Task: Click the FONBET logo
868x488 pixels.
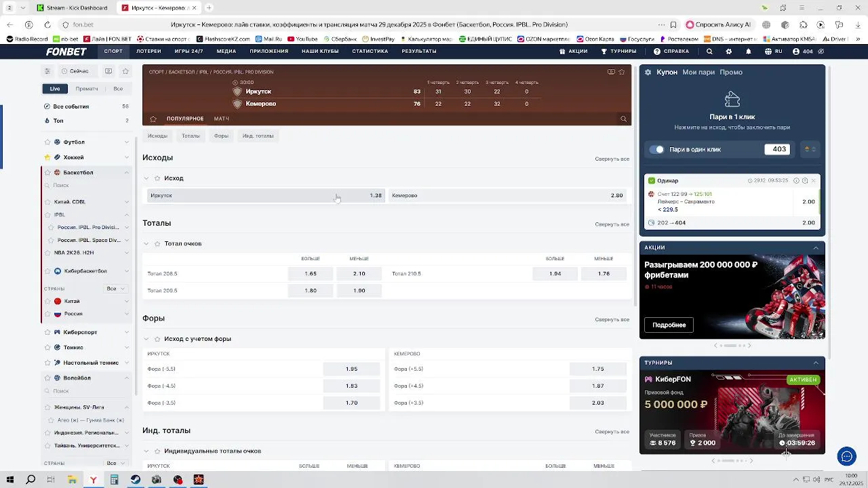Action: [x=66, y=52]
